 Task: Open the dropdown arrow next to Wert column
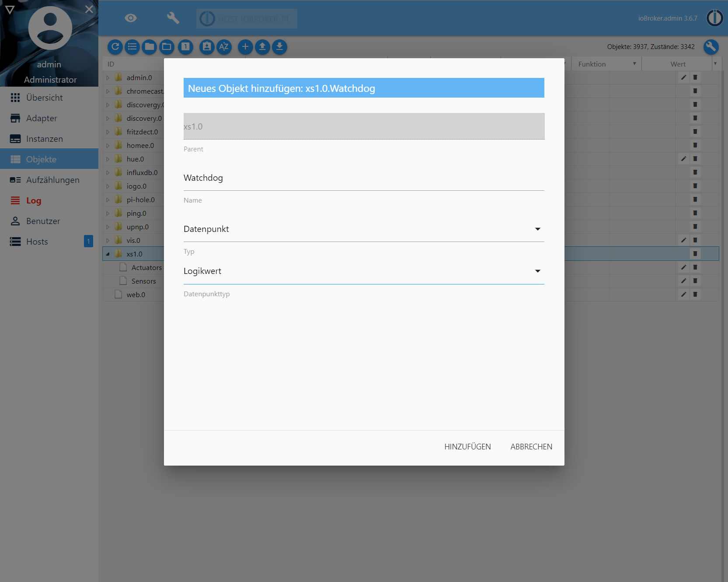pos(715,64)
